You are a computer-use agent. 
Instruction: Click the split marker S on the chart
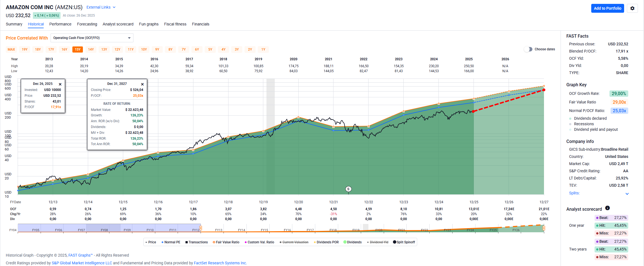coord(348,189)
